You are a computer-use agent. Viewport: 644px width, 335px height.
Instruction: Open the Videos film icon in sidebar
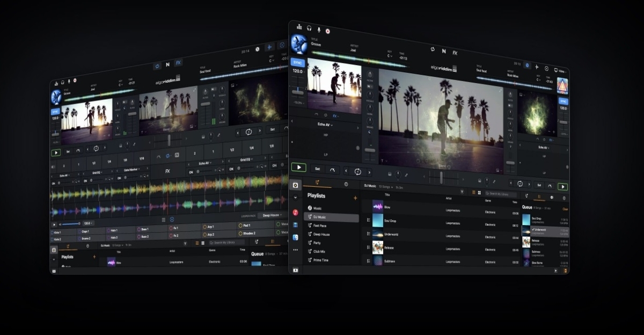296,224
